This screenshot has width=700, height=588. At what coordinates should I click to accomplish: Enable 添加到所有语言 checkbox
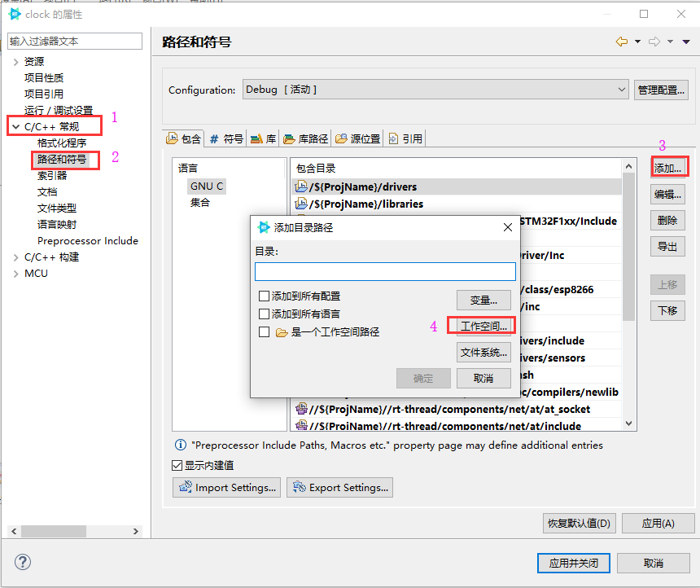[x=264, y=314]
